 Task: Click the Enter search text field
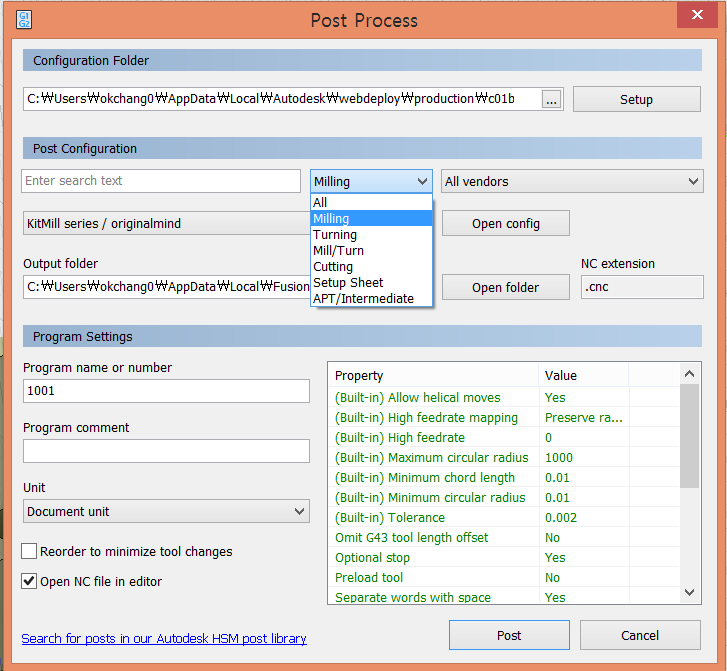point(161,181)
